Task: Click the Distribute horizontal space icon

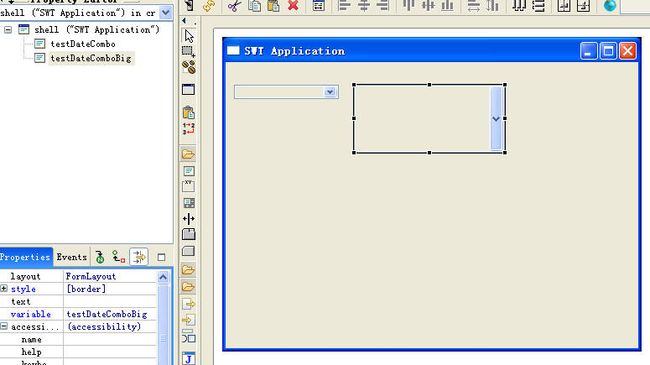Action: tap(519, 6)
